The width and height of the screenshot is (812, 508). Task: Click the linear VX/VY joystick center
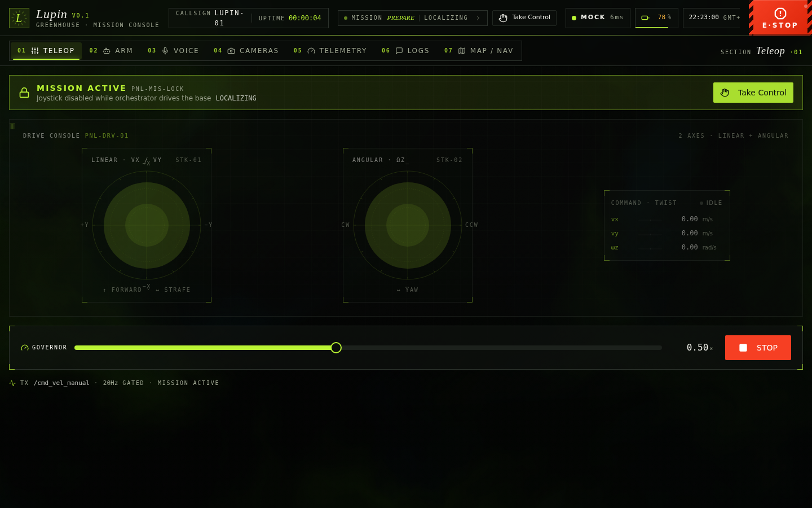click(x=147, y=225)
